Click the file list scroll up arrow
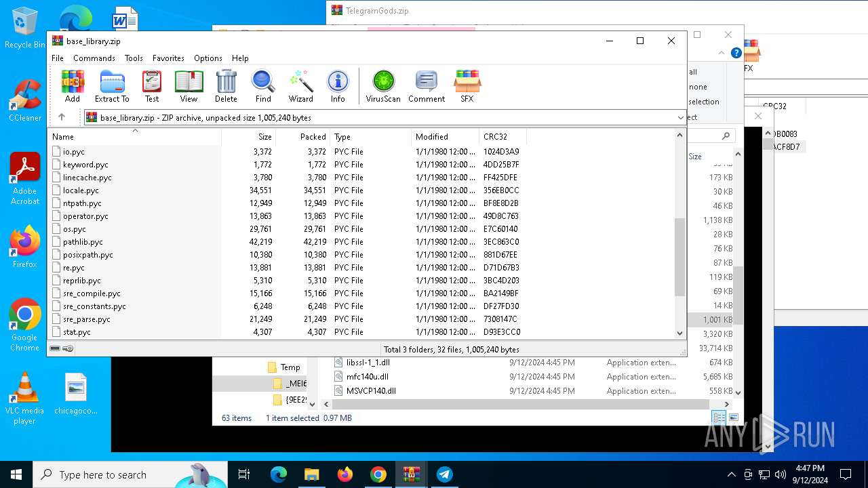This screenshot has height=488, width=868. pyautogui.click(x=680, y=136)
